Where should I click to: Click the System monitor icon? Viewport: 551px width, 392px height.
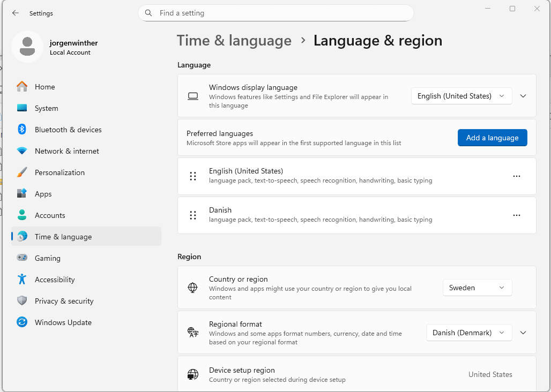pyautogui.click(x=22, y=108)
